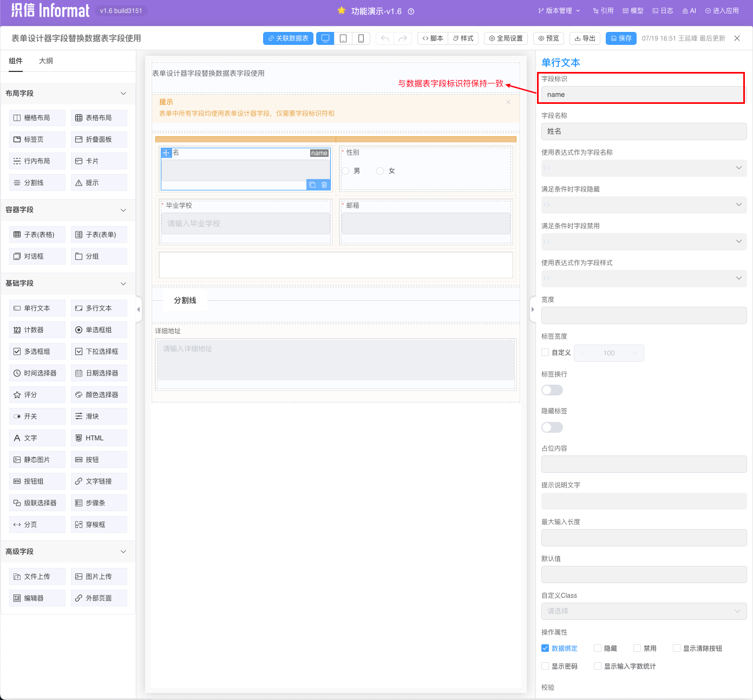Toggle the 标签换行 switch
This screenshot has height=700, width=753.
click(x=552, y=390)
